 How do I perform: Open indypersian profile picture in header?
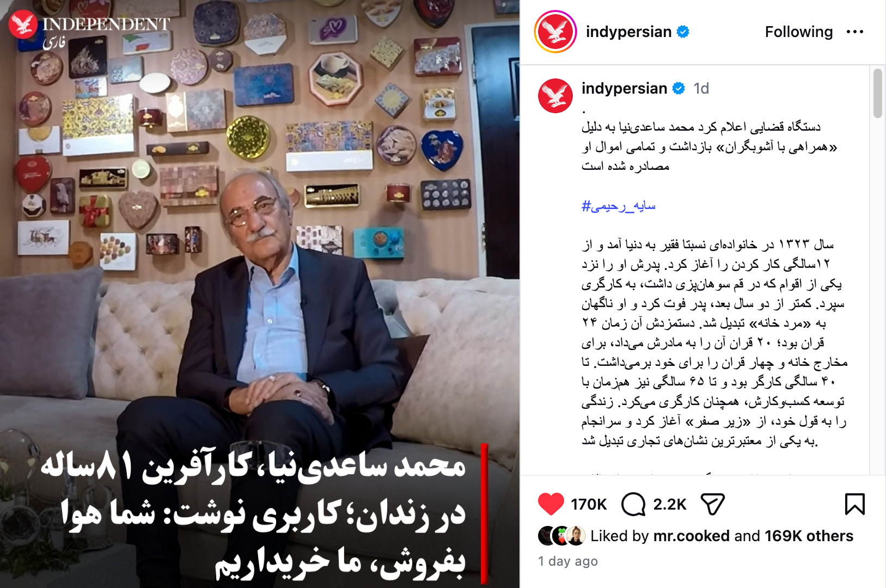(555, 32)
